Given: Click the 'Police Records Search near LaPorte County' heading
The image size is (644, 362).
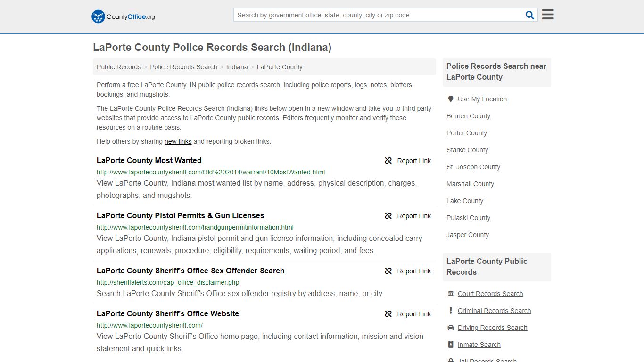Looking at the screenshot, I should [x=496, y=72].
